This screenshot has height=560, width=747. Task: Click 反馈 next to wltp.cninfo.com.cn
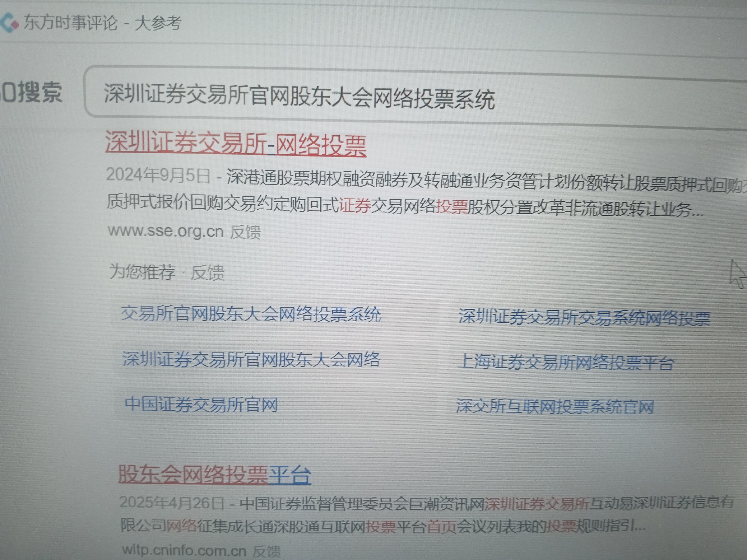coord(267,552)
